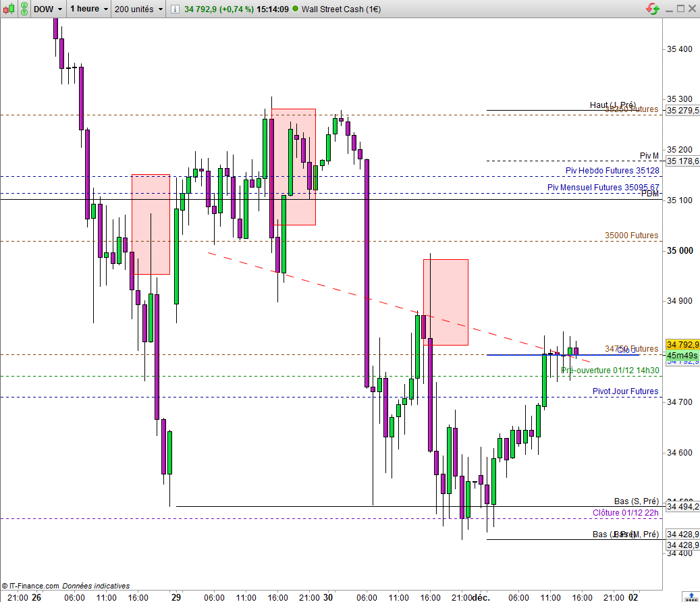
Task: Select the Pré-ouverture 01/12 14h30 label
Action: coord(610,371)
